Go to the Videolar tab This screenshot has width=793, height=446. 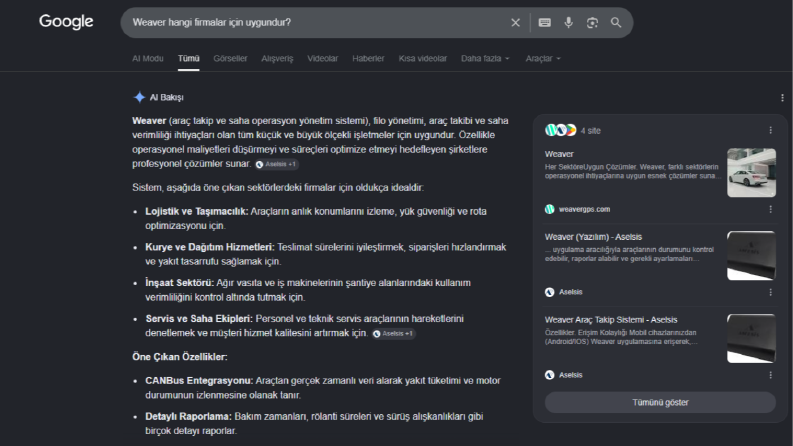pyautogui.click(x=323, y=59)
